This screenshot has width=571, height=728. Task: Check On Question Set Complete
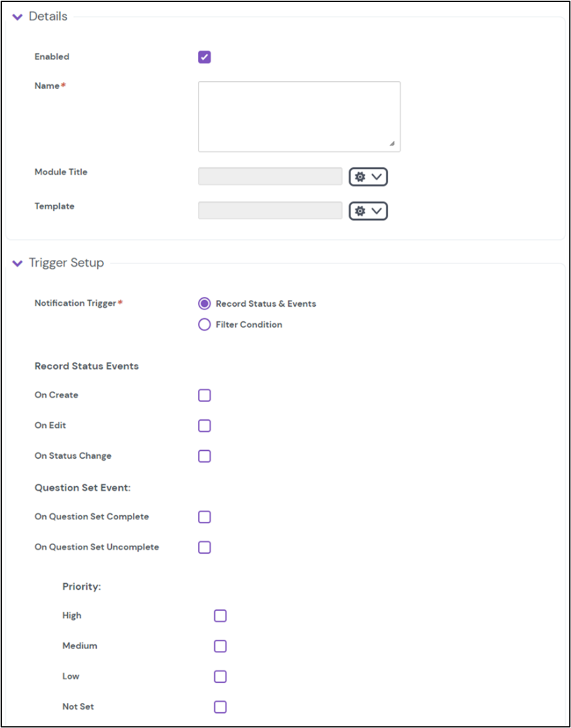(204, 517)
